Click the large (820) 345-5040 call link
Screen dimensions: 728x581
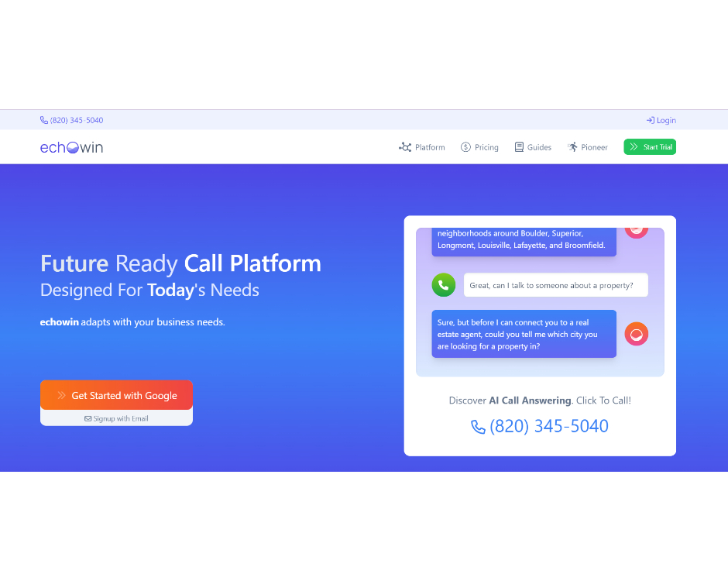[x=540, y=426]
